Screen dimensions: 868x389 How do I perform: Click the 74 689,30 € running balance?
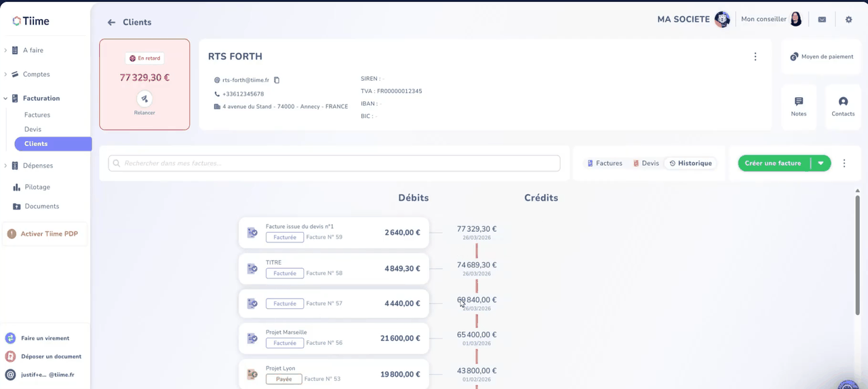pyautogui.click(x=477, y=265)
